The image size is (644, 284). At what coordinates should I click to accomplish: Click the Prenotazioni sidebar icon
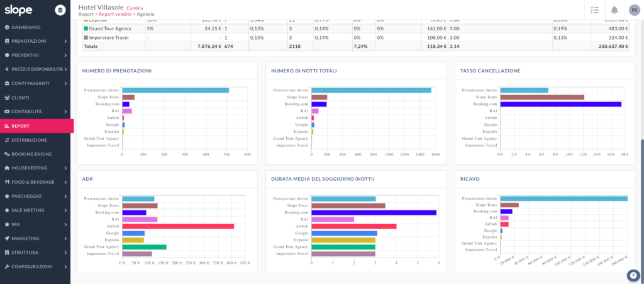pos(7,41)
